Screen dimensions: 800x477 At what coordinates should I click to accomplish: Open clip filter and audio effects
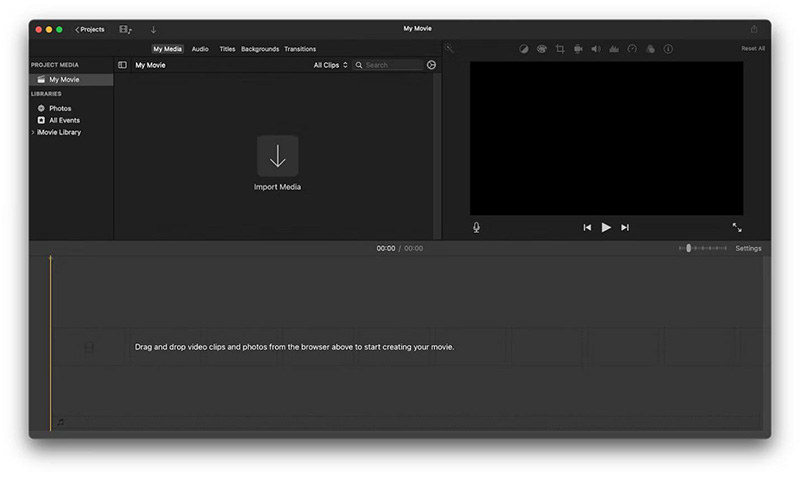click(650, 49)
